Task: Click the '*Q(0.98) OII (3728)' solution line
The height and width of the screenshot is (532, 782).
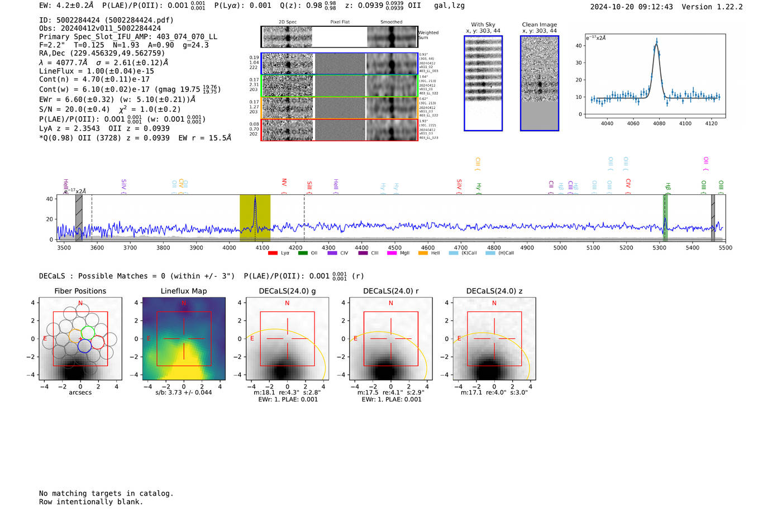Action: [x=135, y=138]
